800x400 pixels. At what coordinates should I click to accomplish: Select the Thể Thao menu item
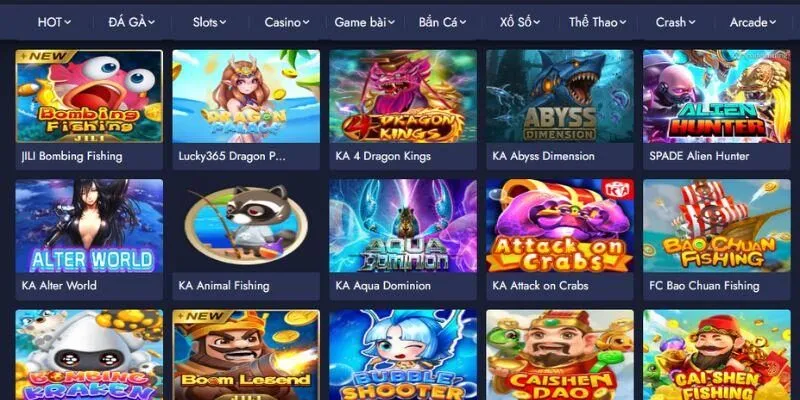pyautogui.click(x=597, y=22)
